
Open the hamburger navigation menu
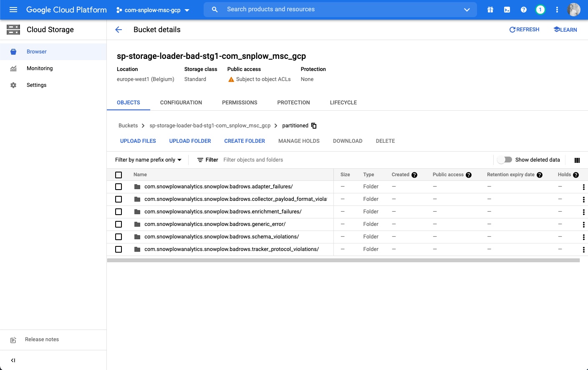[13, 10]
